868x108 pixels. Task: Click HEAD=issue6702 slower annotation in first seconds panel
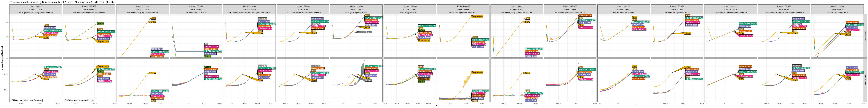click(x=26, y=100)
